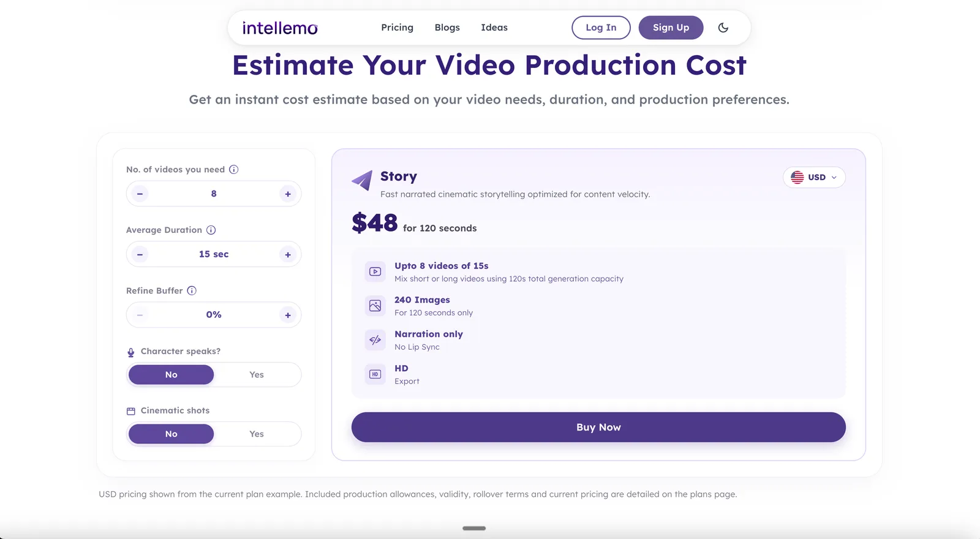Toggle dark mode moon icon
The image size is (980, 539).
coord(723,28)
